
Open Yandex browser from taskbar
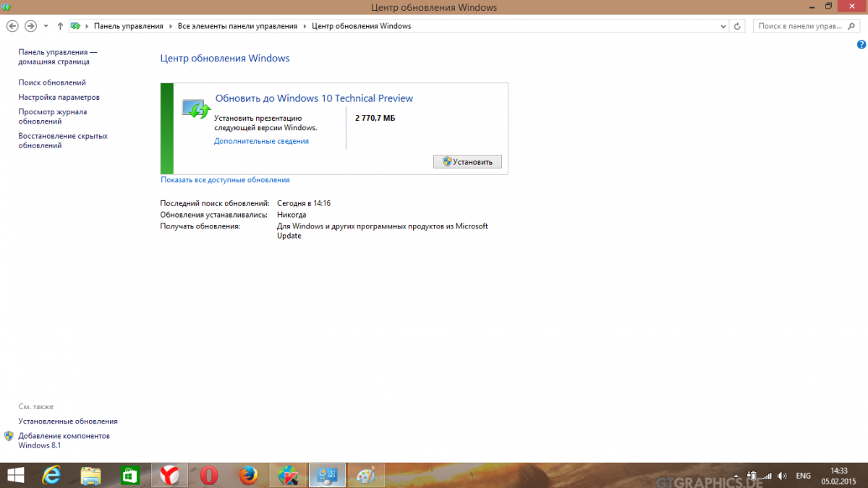point(170,475)
